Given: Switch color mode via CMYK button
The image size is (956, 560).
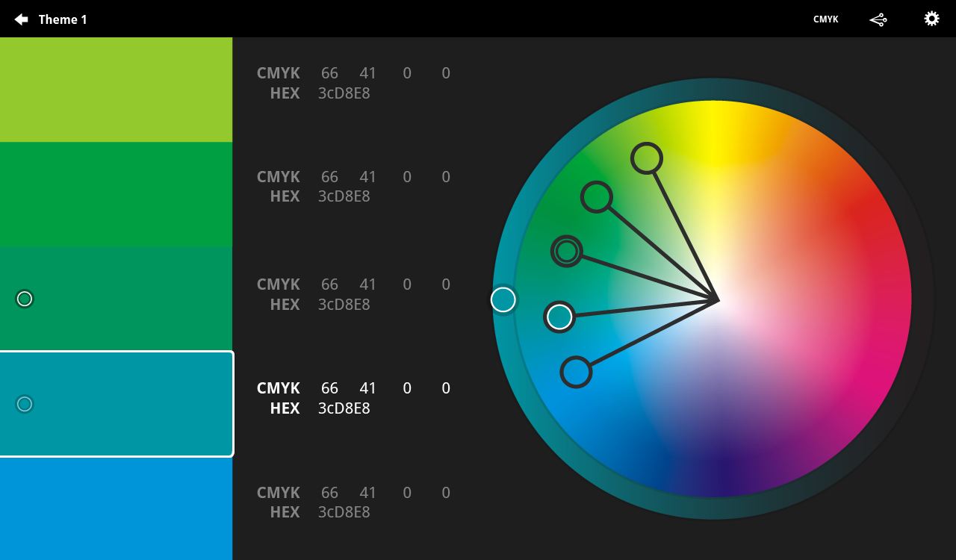Looking at the screenshot, I should (825, 19).
